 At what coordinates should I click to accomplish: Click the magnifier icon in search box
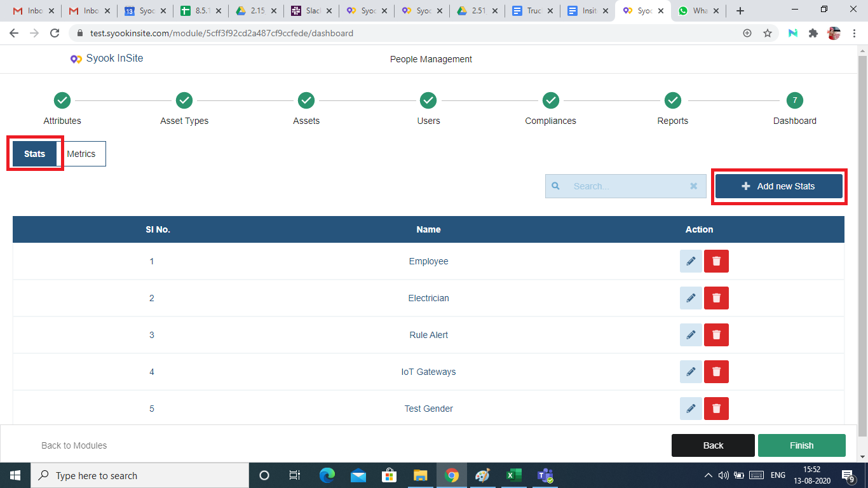(x=555, y=186)
